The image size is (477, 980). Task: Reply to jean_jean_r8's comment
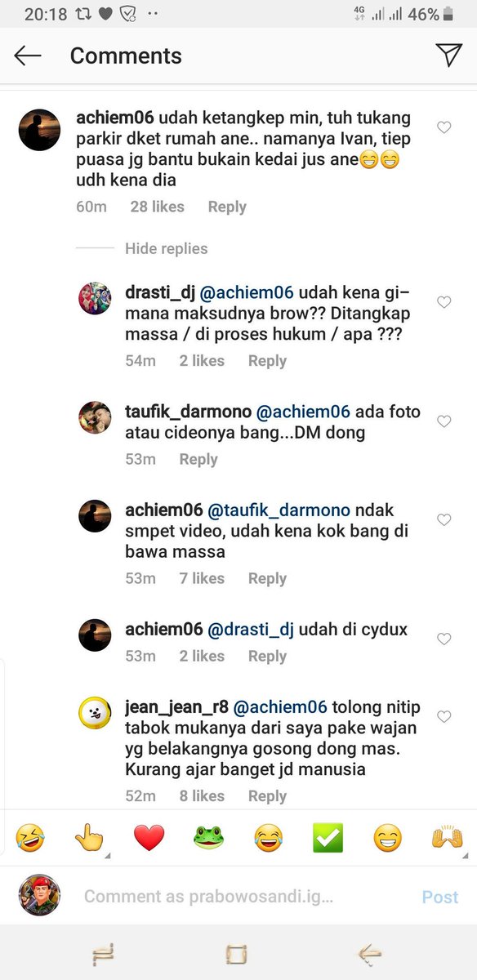267,795
